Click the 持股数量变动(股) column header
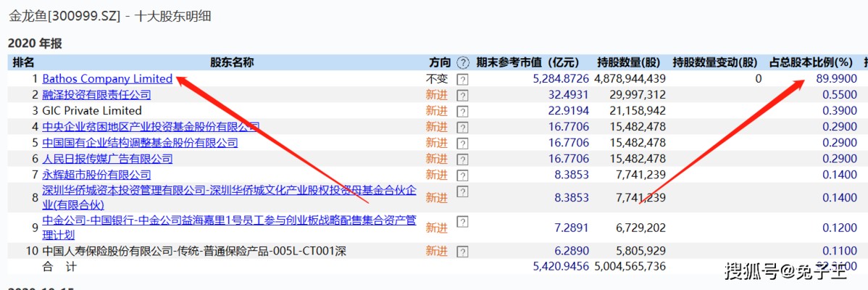Image resolution: width=868 pixels, height=290 pixels. [714, 62]
